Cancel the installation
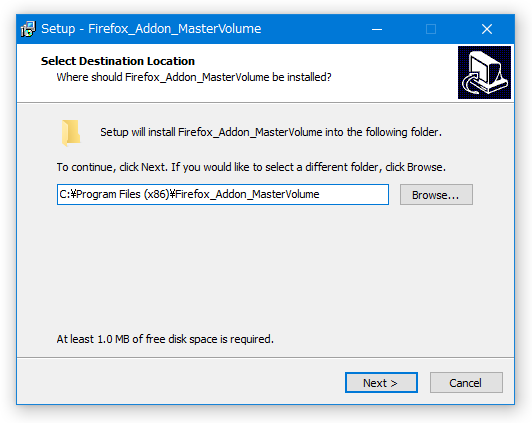The height and width of the screenshot is (423, 532). (x=466, y=383)
